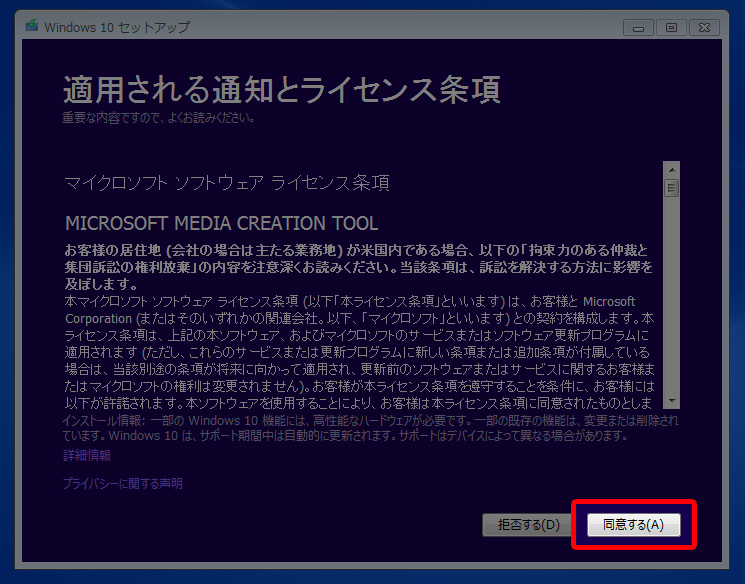Open the 詳細情報 link
This screenshot has height=584, width=745.
coord(87,456)
